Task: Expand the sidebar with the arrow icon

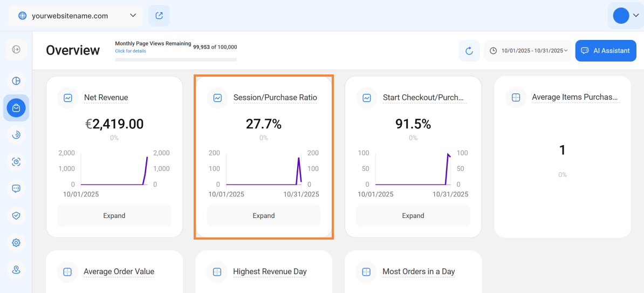Action: click(16, 50)
